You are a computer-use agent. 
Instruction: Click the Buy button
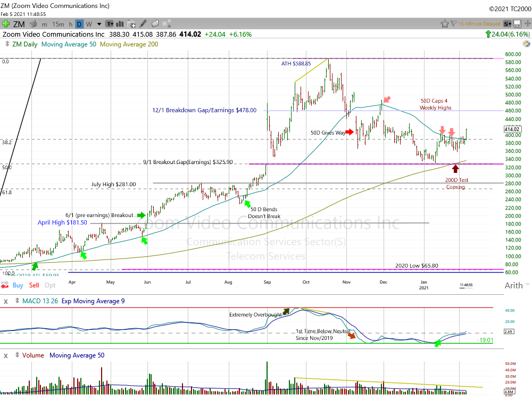pyautogui.click(x=18, y=285)
